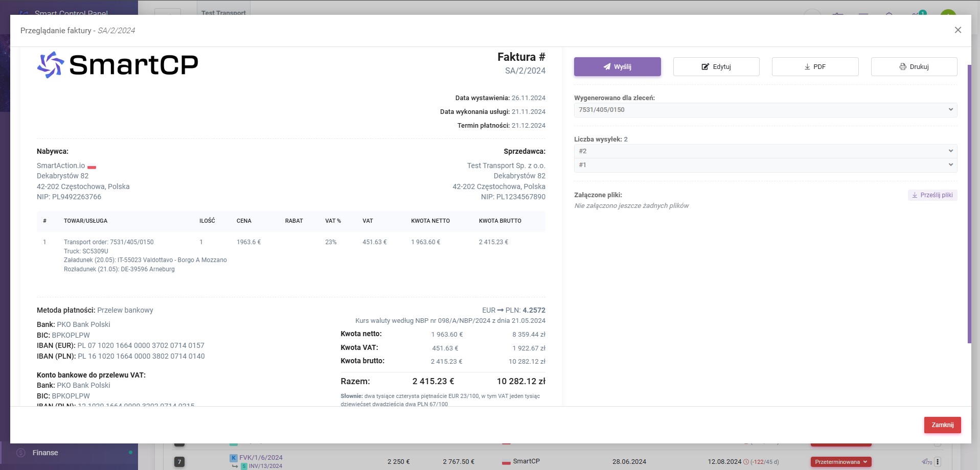
Task: Open the order dropdown showing 7531/405/0150
Action: [765, 110]
